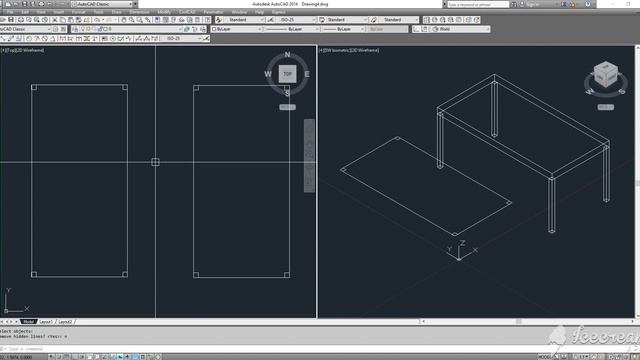Viewport: 640px width, 360px height.
Task: Open the linetype ByLayer dropdown
Action: (292, 29)
